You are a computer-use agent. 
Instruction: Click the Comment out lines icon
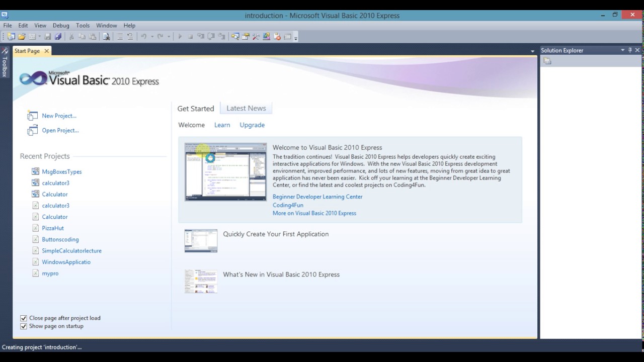[x=120, y=36]
